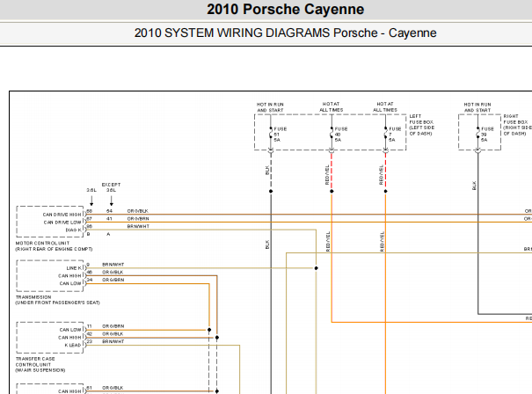Click "HOT IN RUN AND START" above Fuse 51

pyautogui.click(x=270, y=107)
